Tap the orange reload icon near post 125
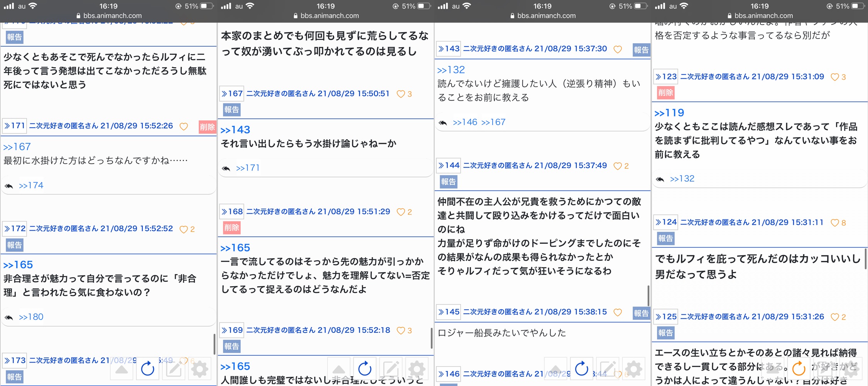 pyautogui.click(x=799, y=369)
